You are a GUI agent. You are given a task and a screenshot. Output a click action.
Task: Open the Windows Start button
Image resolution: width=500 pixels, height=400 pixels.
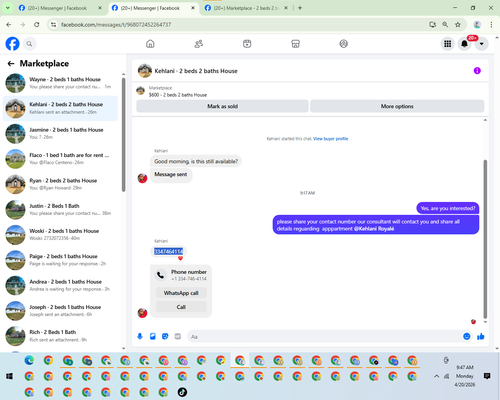coord(9,376)
